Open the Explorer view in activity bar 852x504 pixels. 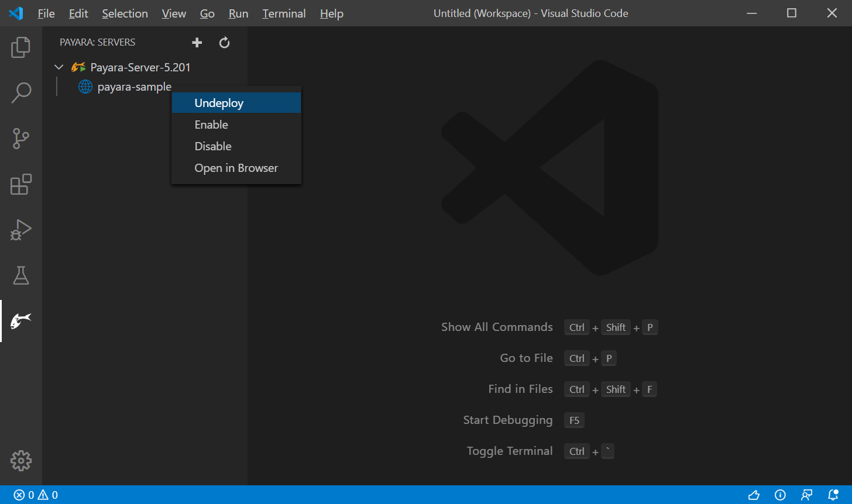21,47
